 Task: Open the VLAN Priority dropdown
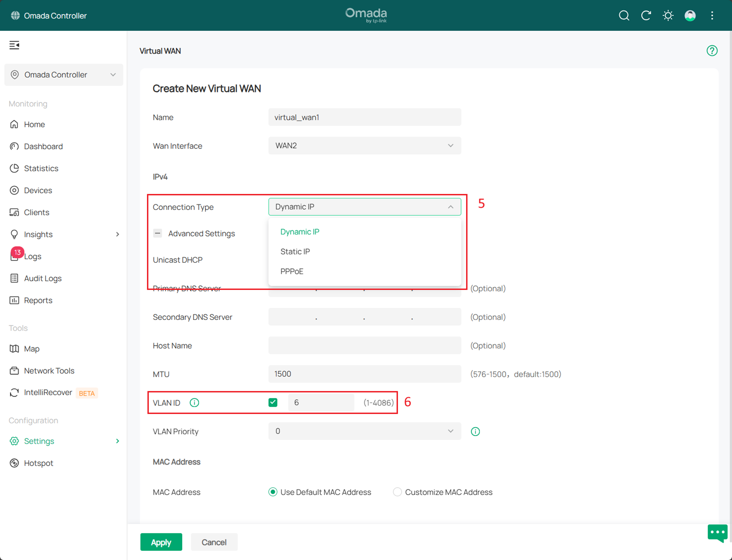click(x=365, y=431)
